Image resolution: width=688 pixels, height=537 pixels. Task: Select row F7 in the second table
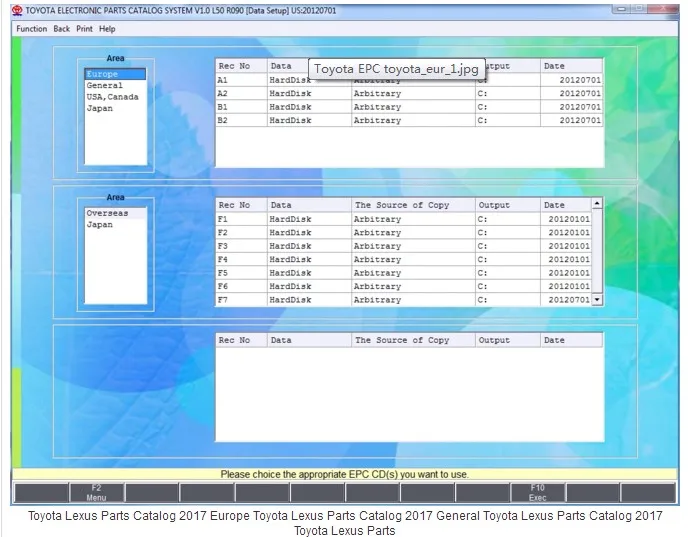point(404,300)
